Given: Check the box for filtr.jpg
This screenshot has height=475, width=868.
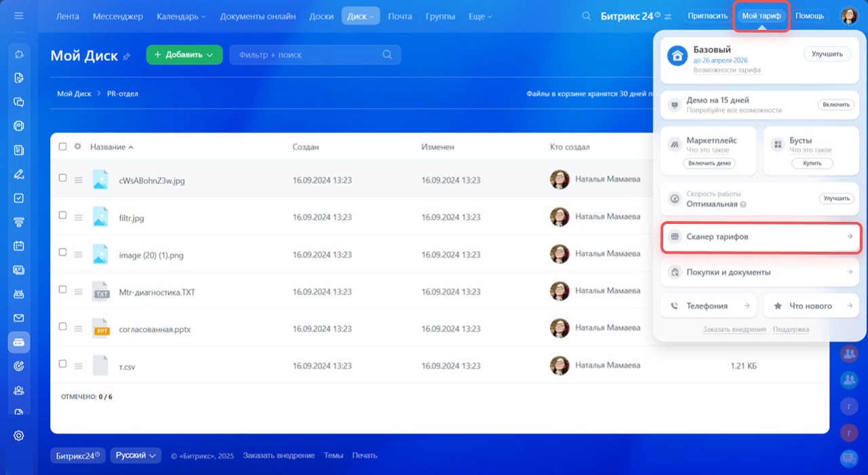Looking at the screenshot, I should pyautogui.click(x=62, y=215).
